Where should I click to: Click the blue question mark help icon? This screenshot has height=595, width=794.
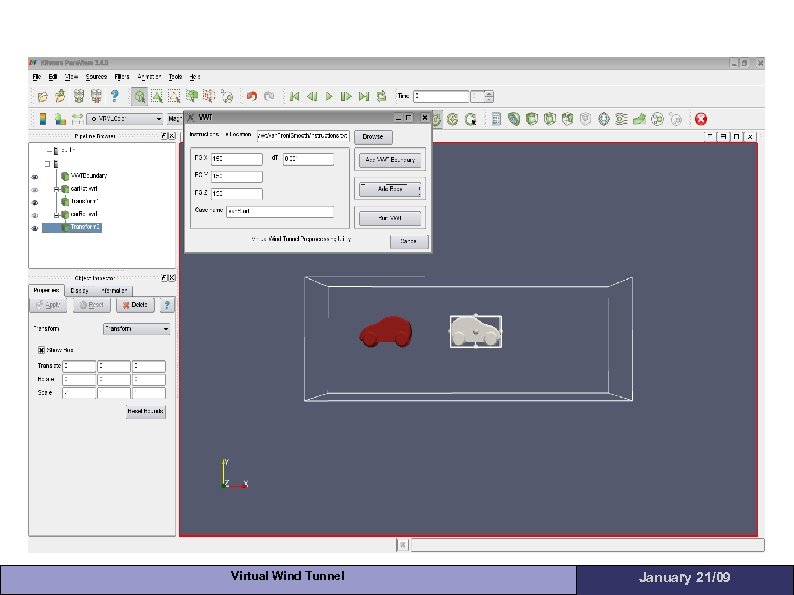click(114, 97)
